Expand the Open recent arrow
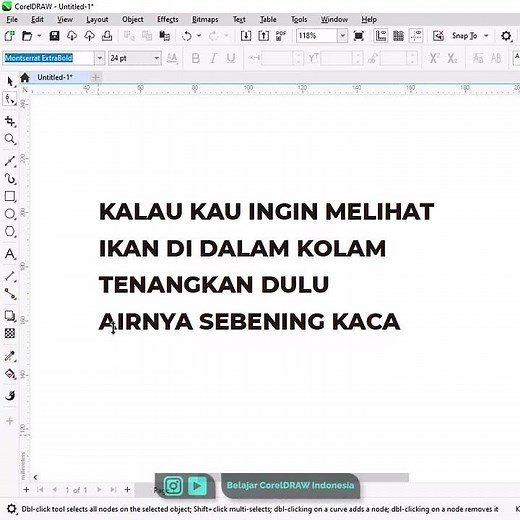This screenshot has height=520, width=520. point(39,36)
